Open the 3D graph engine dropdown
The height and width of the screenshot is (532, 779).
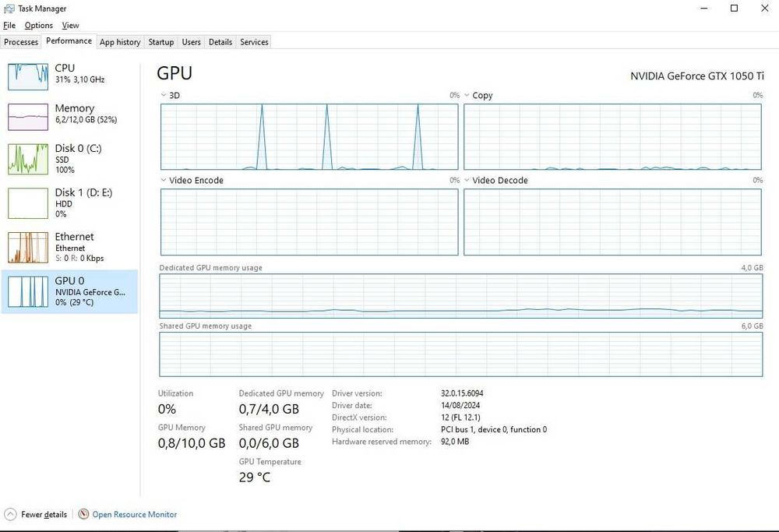pyautogui.click(x=164, y=95)
